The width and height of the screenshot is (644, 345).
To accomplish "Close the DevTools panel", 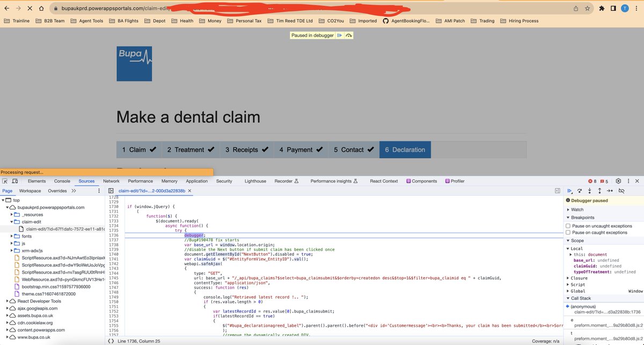I will click(637, 181).
